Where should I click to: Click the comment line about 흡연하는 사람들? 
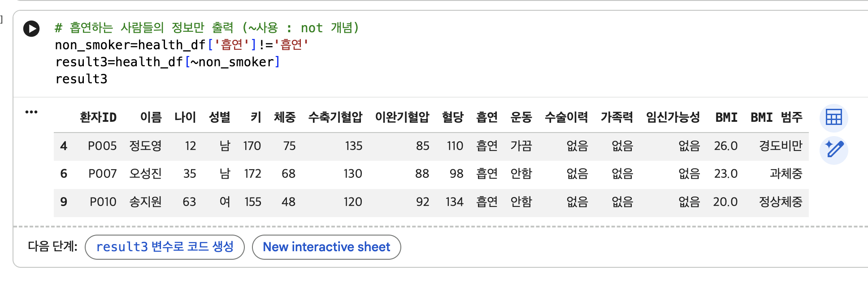[207, 28]
